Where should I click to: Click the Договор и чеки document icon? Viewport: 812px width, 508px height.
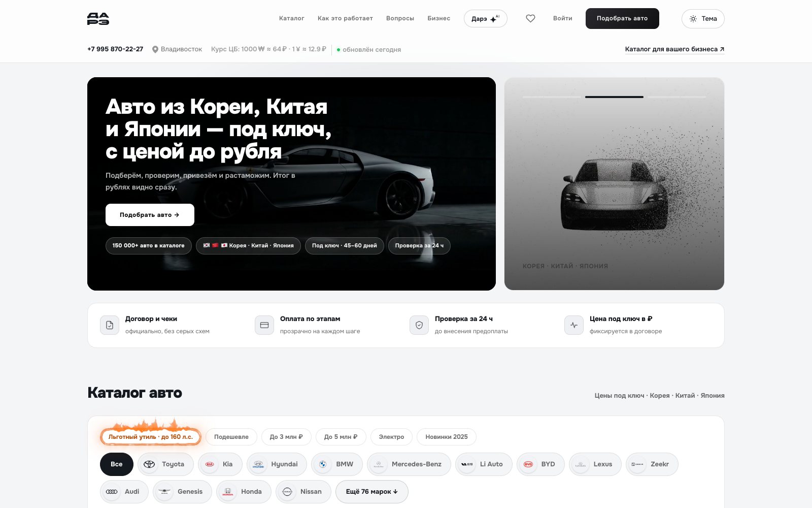click(110, 325)
